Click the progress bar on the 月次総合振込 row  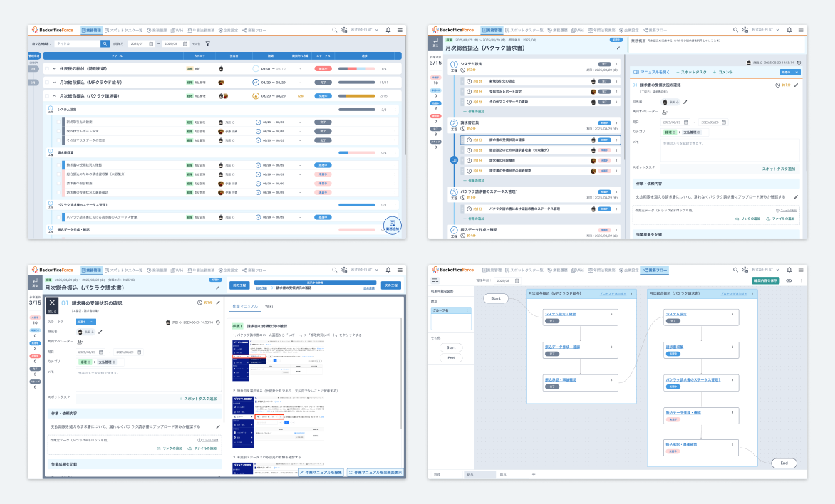point(357,96)
